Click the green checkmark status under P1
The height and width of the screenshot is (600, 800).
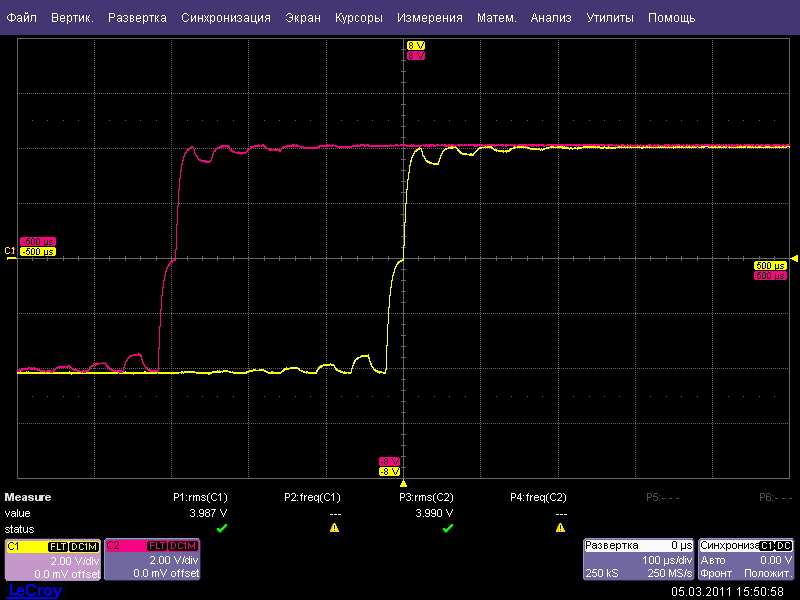click(x=222, y=528)
